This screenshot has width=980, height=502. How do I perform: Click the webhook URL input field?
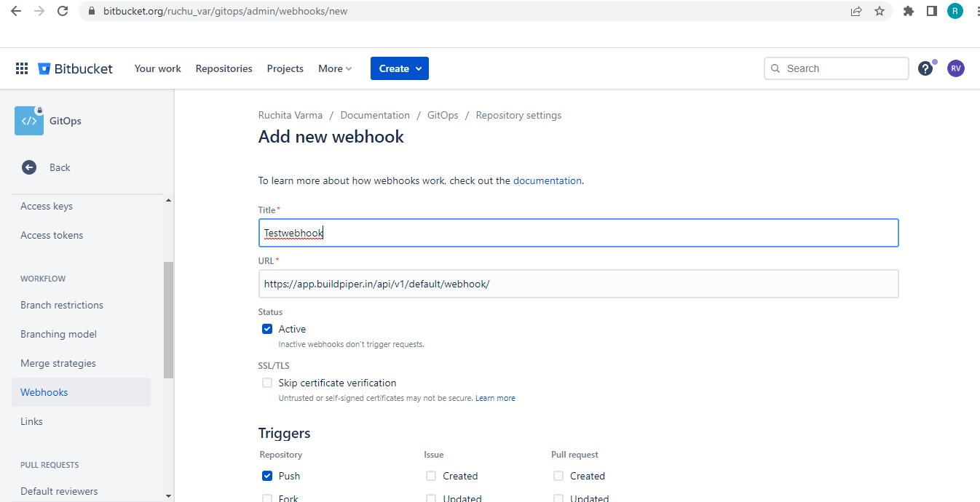coord(578,284)
